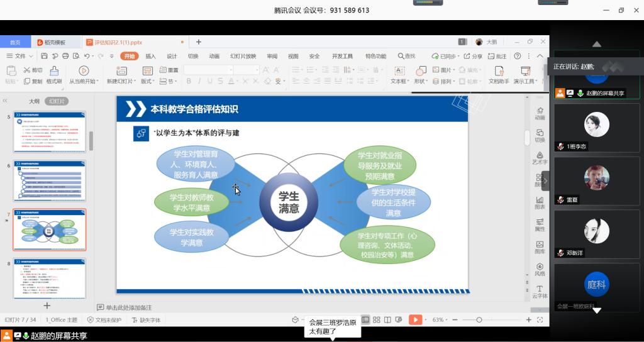
Task: Click the fit slide to window icon
Action: [x=540, y=320]
